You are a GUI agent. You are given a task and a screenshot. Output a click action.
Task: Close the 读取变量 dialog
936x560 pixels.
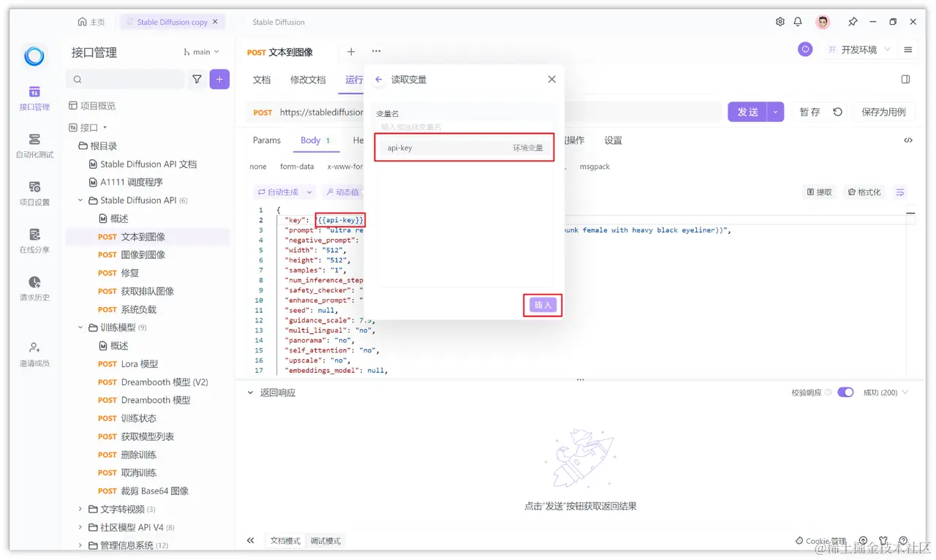(x=552, y=80)
